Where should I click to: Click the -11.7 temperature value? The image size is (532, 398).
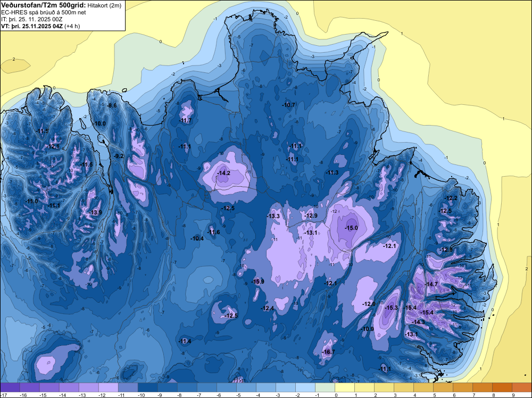tap(185, 120)
